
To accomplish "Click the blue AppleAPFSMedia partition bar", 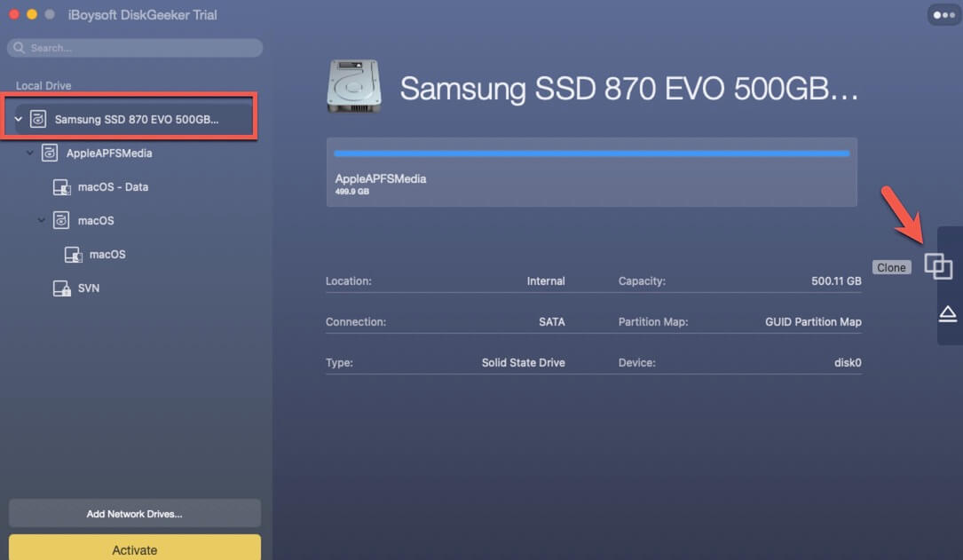I will click(x=591, y=154).
